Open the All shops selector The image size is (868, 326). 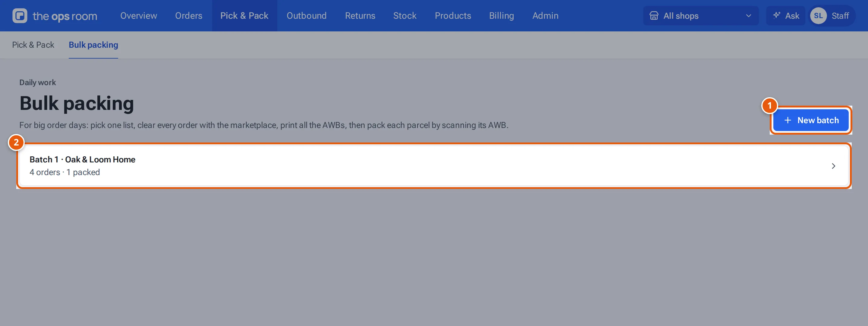(701, 15)
